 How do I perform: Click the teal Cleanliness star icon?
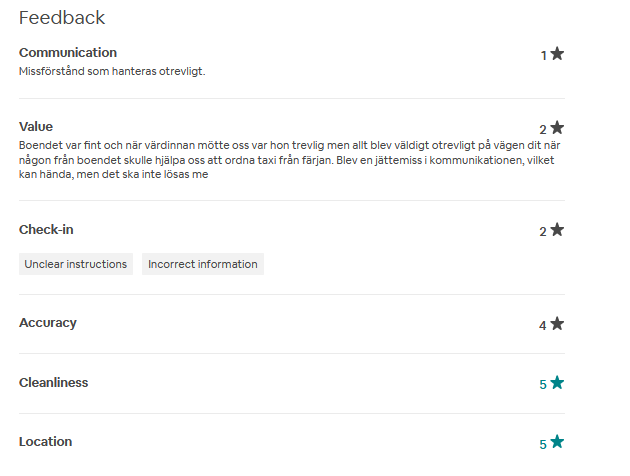tap(557, 382)
